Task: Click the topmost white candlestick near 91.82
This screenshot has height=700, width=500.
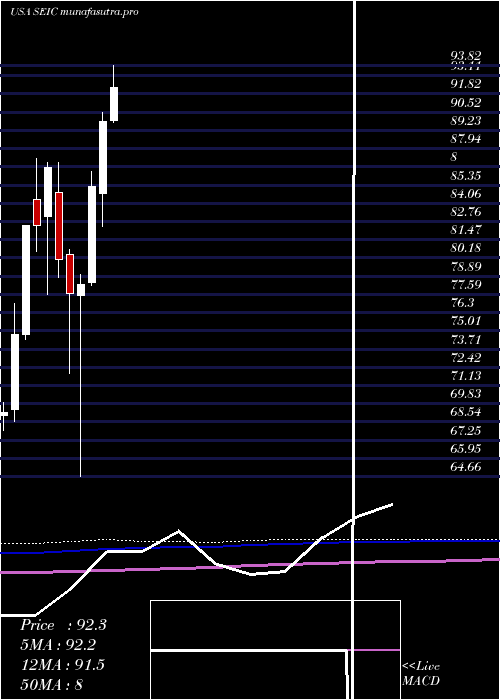Action: point(114,104)
